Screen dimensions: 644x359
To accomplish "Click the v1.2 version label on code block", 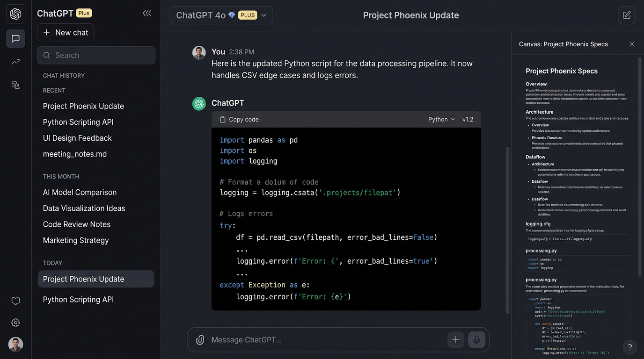I will pos(468,120).
